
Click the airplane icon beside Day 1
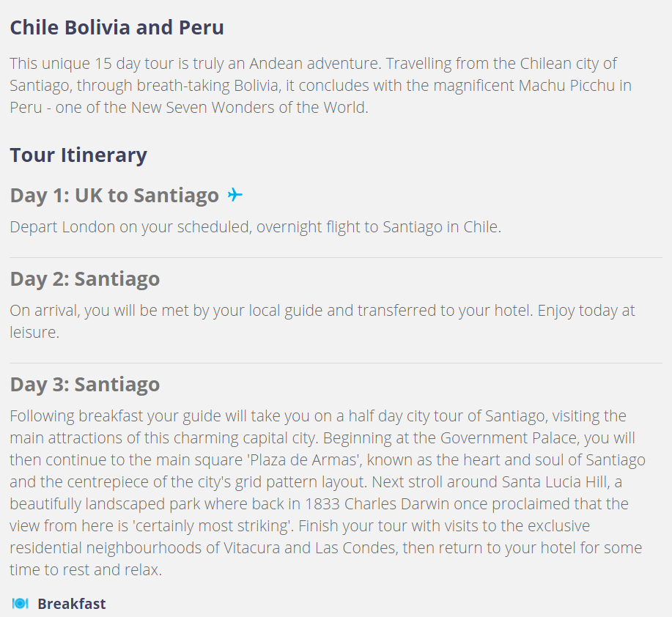235,195
